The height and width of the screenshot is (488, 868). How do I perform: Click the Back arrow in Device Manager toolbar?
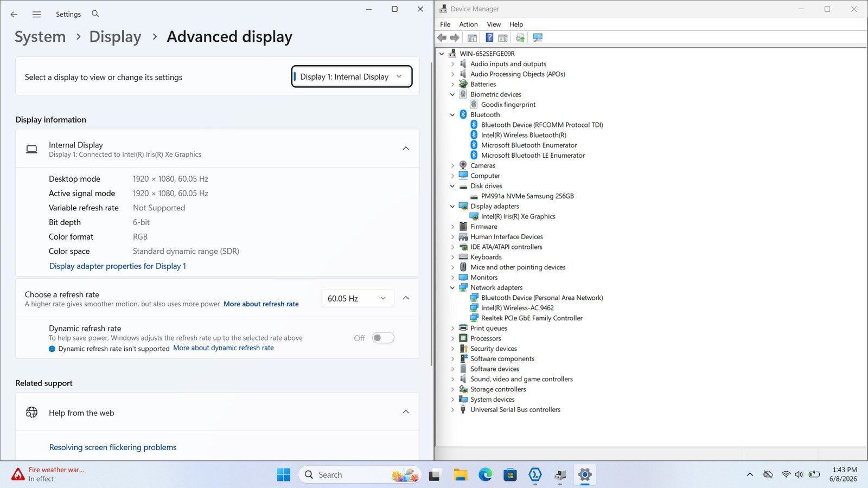click(x=442, y=38)
